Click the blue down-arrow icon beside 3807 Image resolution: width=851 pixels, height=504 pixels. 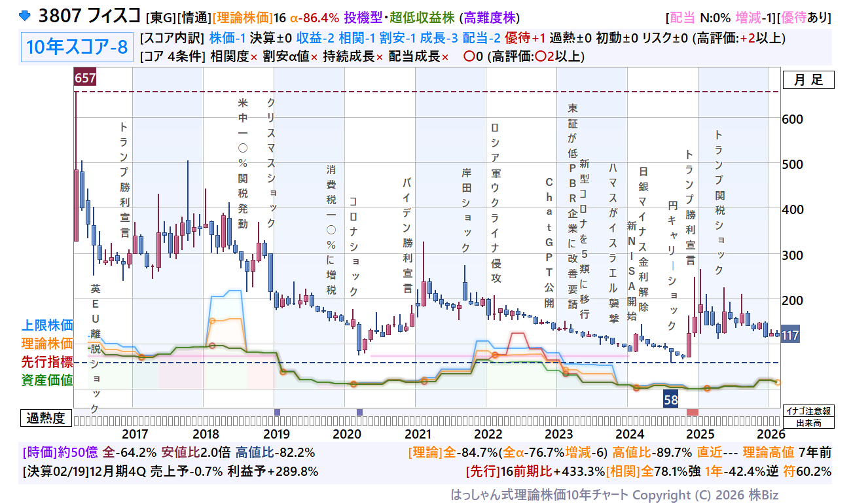click(x=25, y=15)
